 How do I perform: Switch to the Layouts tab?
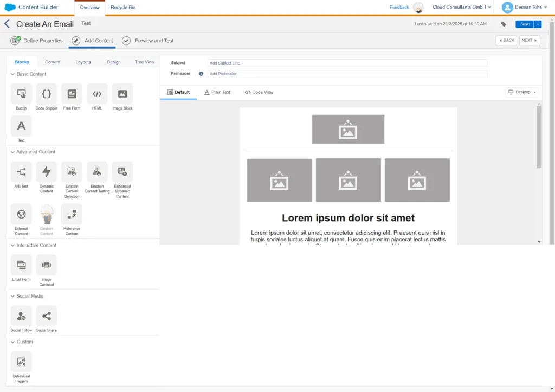click(x=83, y=62)
